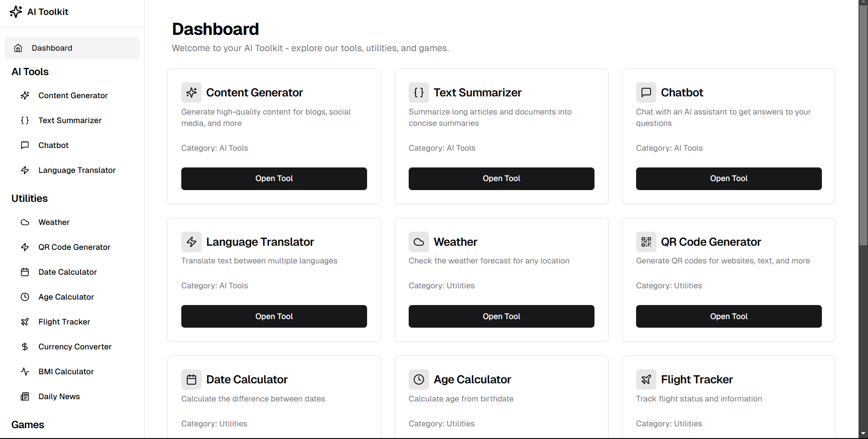Click the AI Toolkit sparkle logo icon
Image resolution: width=868 pixels, height=439 pixels.
[x=16, y=12]
